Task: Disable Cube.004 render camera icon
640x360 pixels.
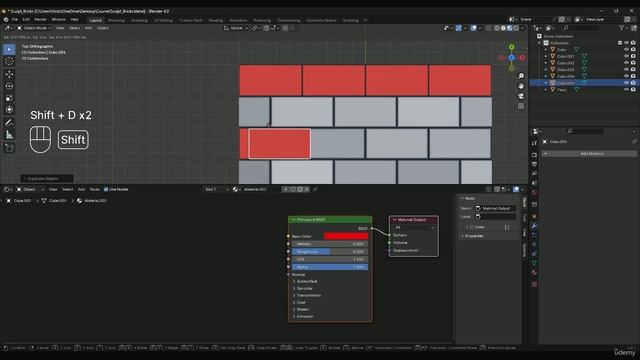Action: [x=633, y=76]
